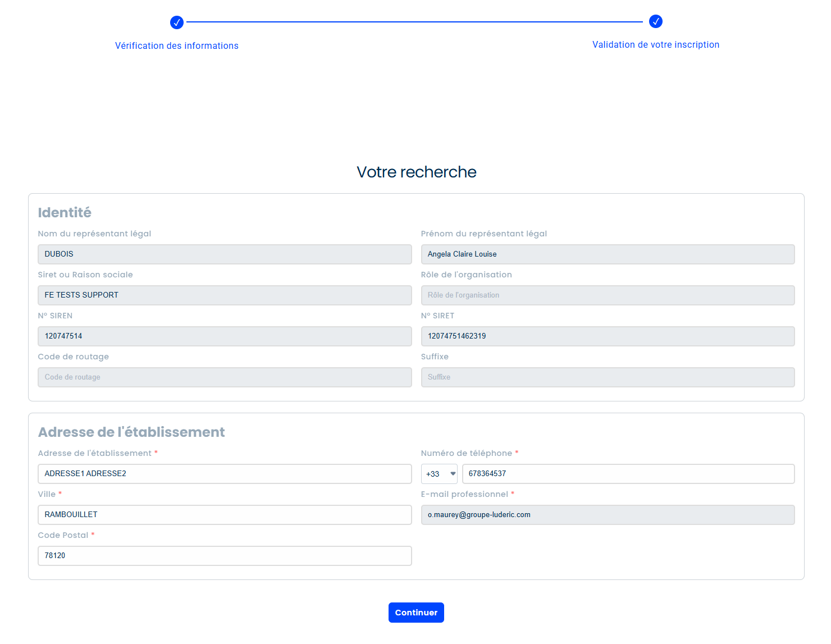Click the Prénom du représentant légal field

[x=608, y=254]
